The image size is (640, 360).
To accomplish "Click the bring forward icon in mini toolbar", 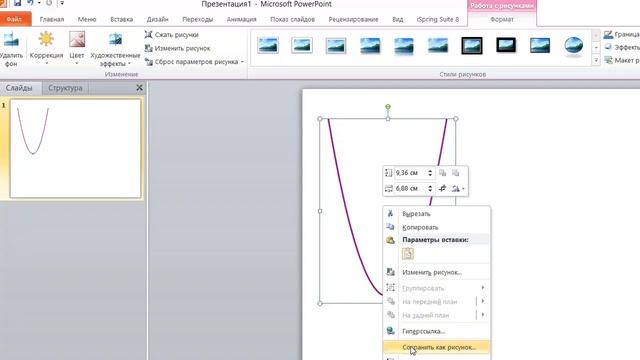I will coord(443,173).
